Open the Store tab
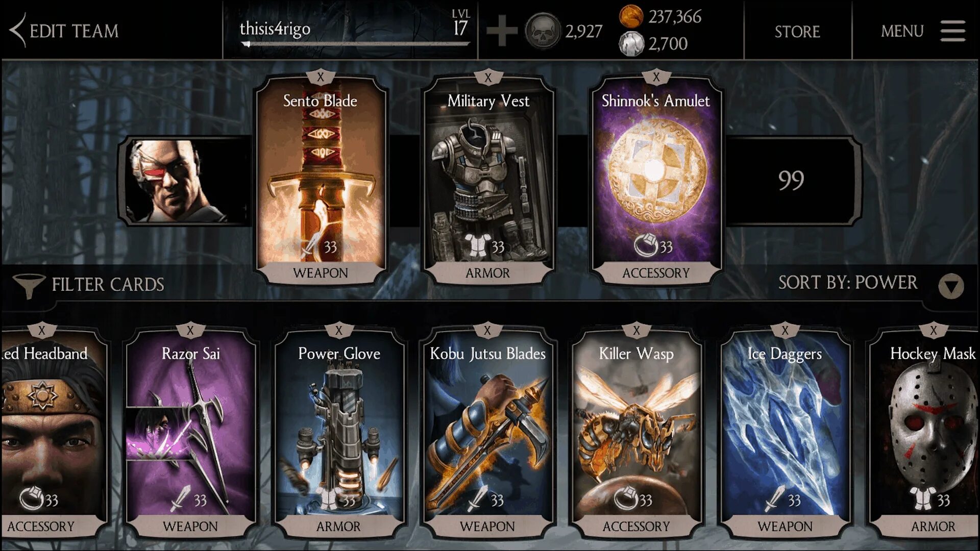 click(x=797, y=32)
